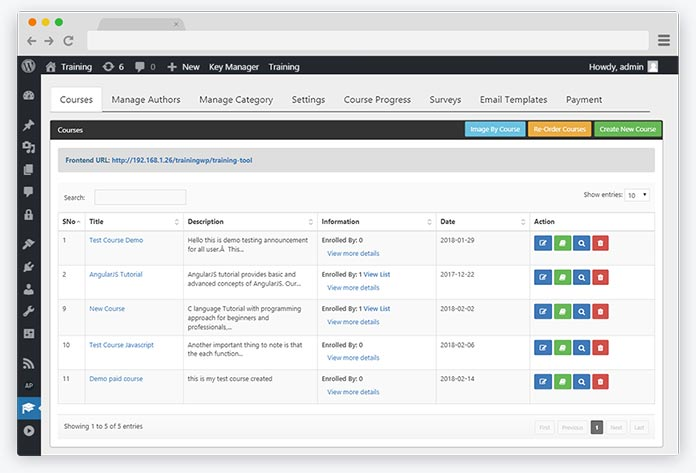Sort table by Date column
This screenshot has height=473, width=696.
pos(483,221)
